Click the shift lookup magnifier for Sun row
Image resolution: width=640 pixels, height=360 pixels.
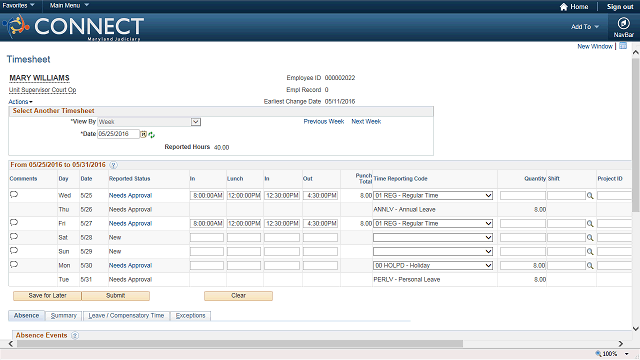(590, 252)
